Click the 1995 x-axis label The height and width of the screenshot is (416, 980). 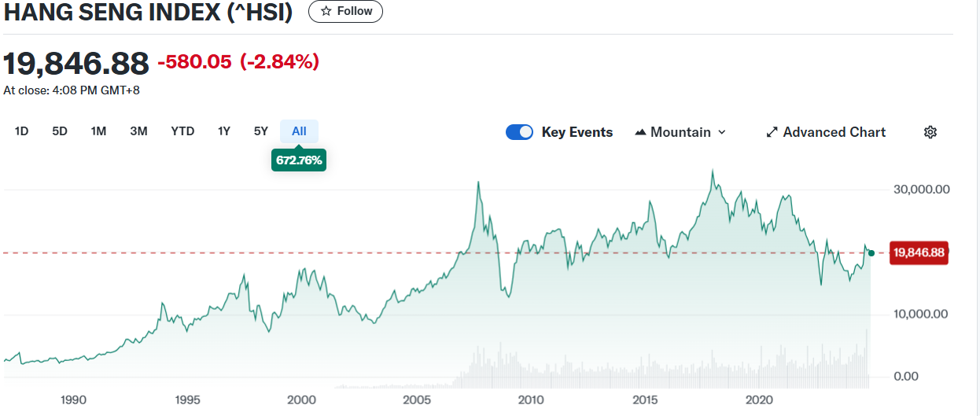click(188, 399)
